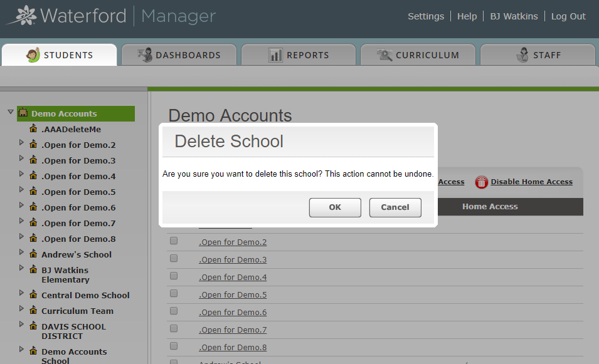The image size is (599, 364).
Task: Switch to the Reports tab
Action: tap(299, 55)
